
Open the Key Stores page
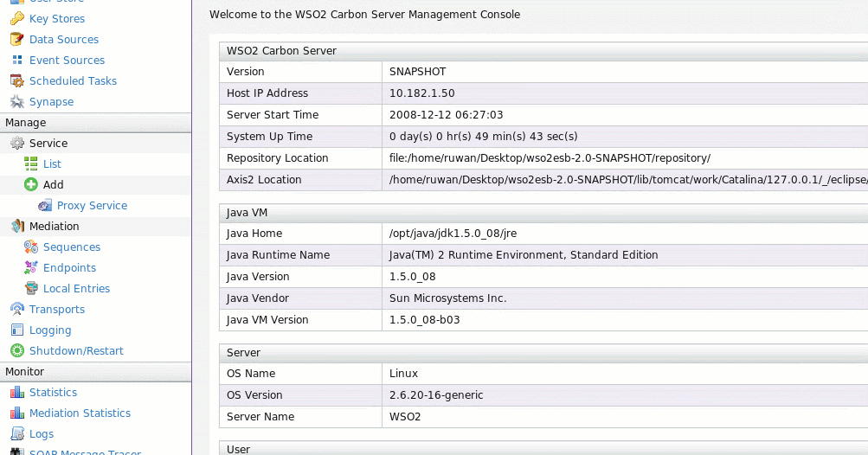[57, 19]
